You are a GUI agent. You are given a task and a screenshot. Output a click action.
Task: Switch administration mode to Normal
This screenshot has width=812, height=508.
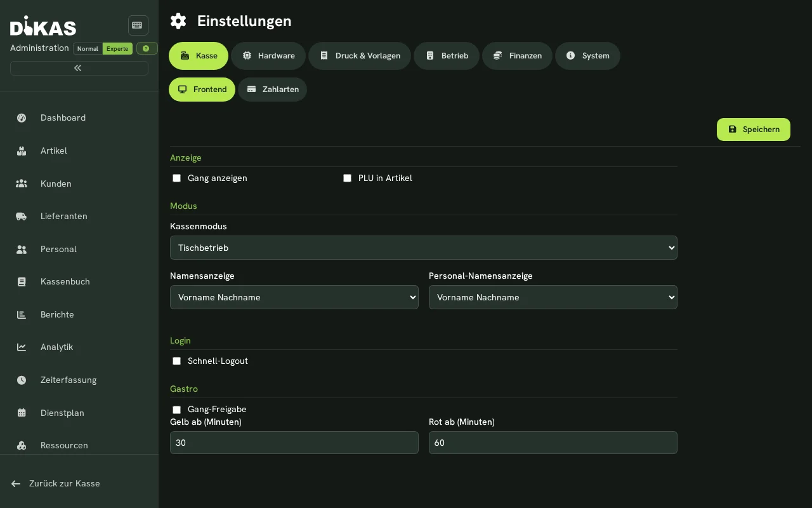88,49
